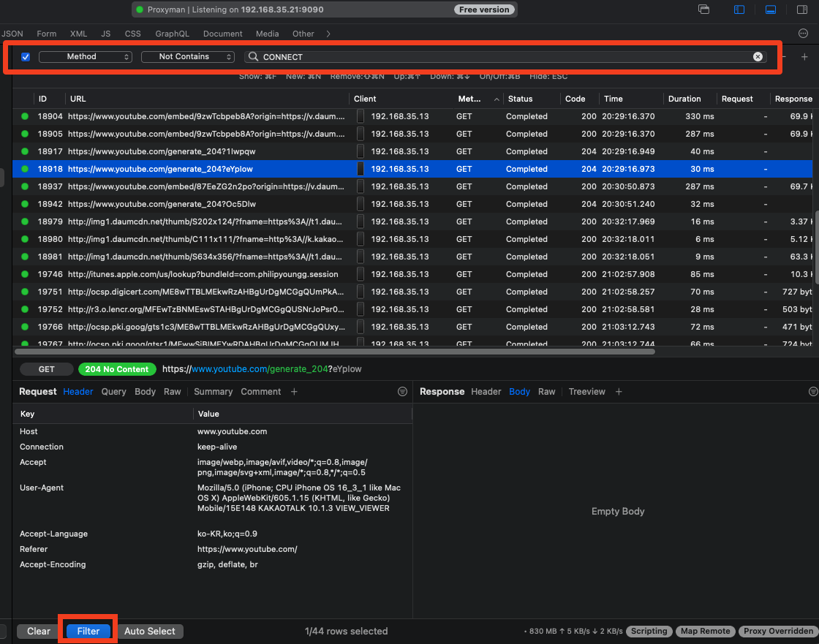The height and width of the screenshot is (644, 819).
Task: Add a new filter rule with the plus icon
Action: coord(804,57)
